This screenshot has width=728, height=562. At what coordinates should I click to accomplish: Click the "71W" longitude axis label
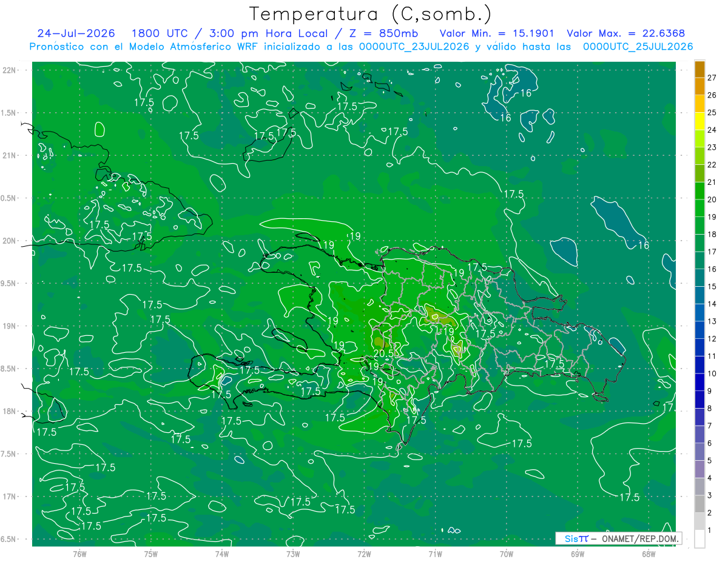(x=435, y=554)
